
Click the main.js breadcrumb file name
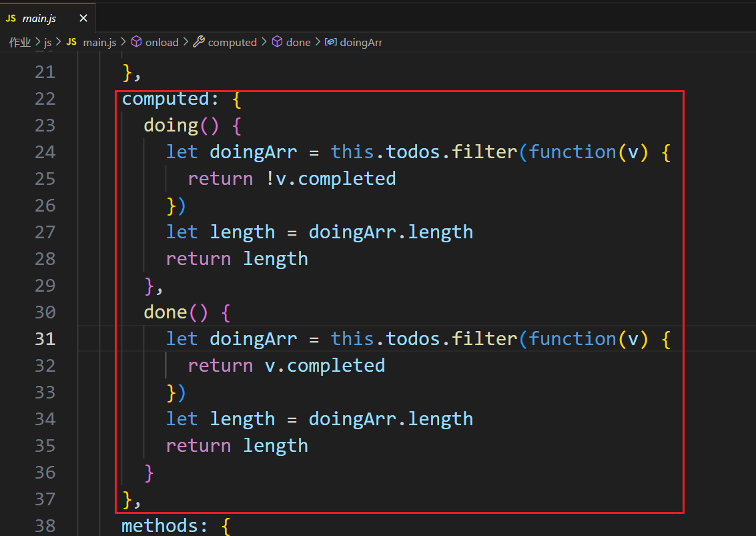pos(99,43)
